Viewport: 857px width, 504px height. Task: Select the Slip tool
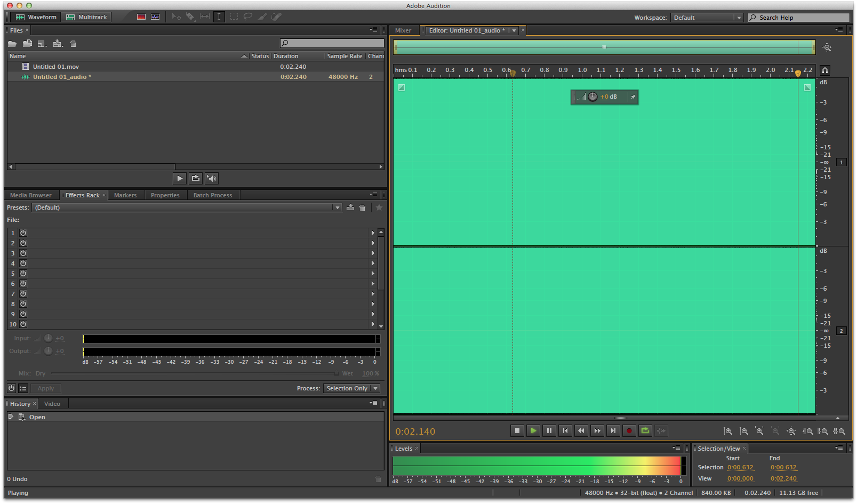point(205,17)
